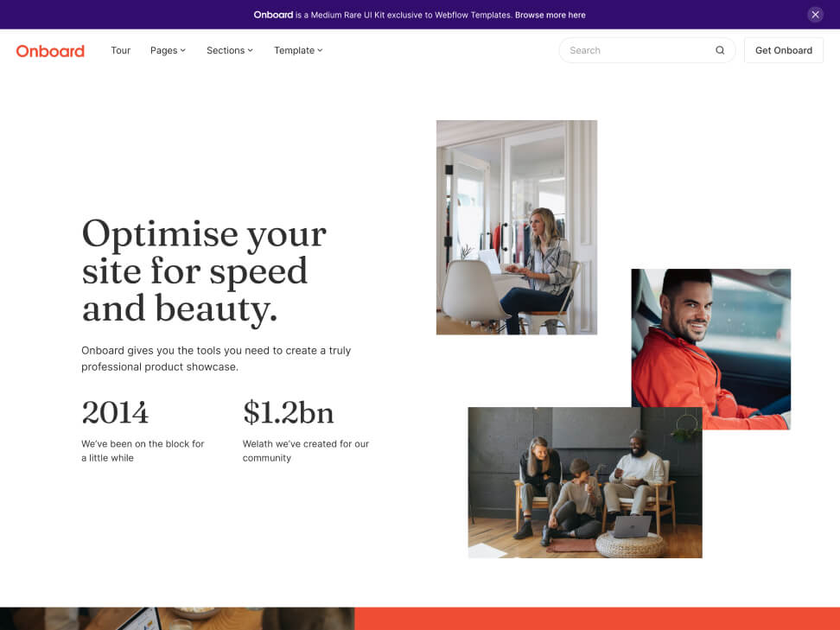Screen dimensions: 840x630
Task: Follow the Browse more here link
Action: point(550,15)
